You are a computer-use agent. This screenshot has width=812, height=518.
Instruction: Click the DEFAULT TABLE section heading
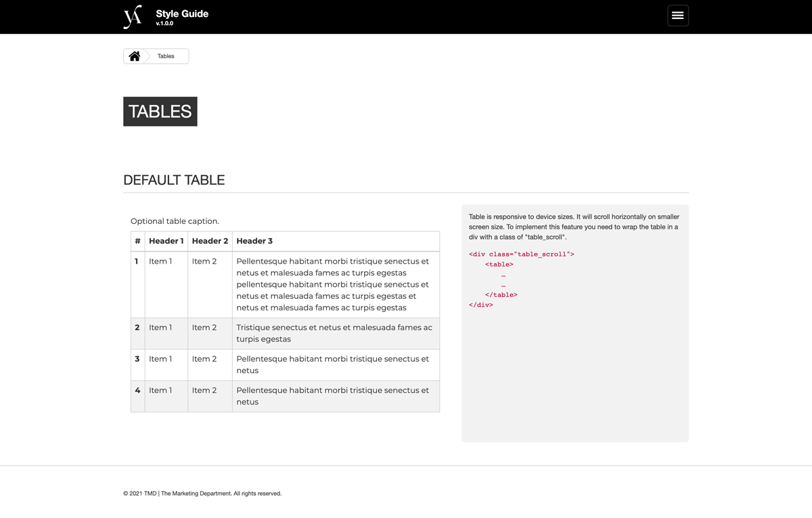tap(174, 180)
